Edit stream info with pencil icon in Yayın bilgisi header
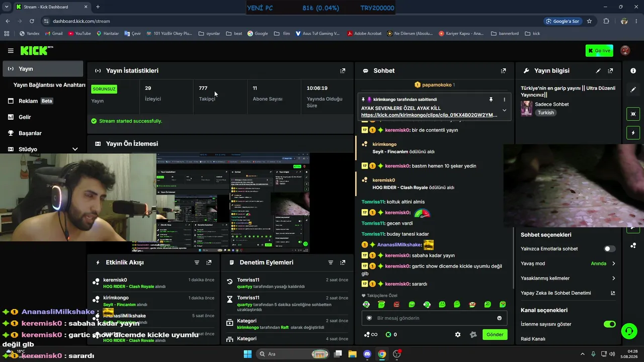Image resolution: width=644 pixels, height=362 pixels. (x=598, y=71)
